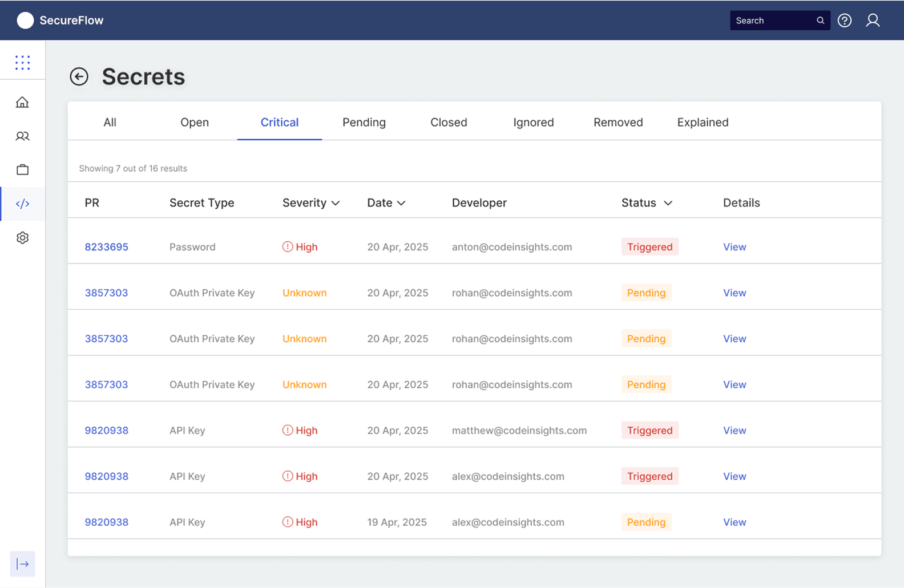The width and height of the screenshot is (904, 588).
Task: Open the Users sidebar icon
Action: (x=22, y=136)
